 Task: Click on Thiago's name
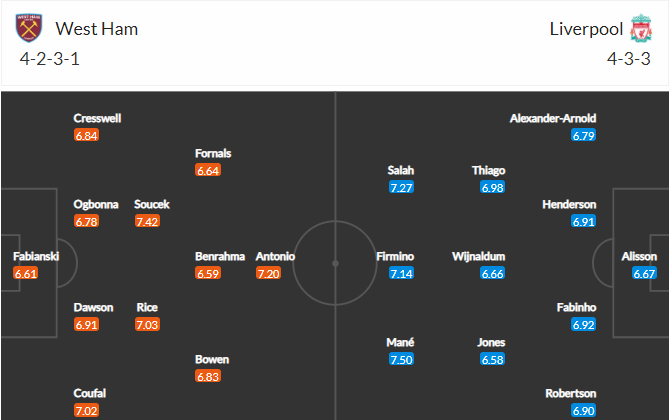489,170
